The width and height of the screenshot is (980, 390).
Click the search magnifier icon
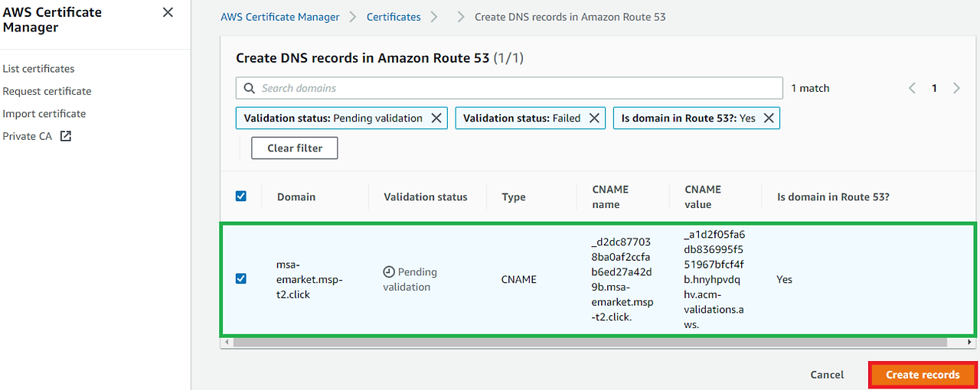coord(249,88)
